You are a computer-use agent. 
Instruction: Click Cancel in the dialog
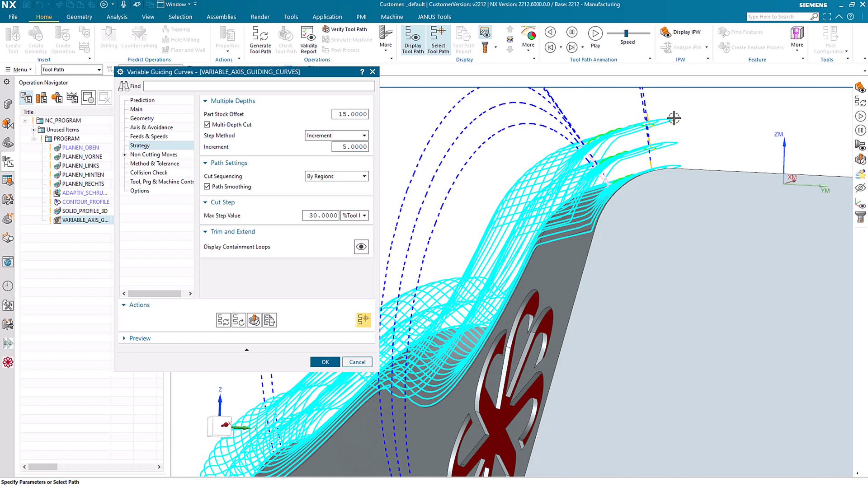[357, 362]
